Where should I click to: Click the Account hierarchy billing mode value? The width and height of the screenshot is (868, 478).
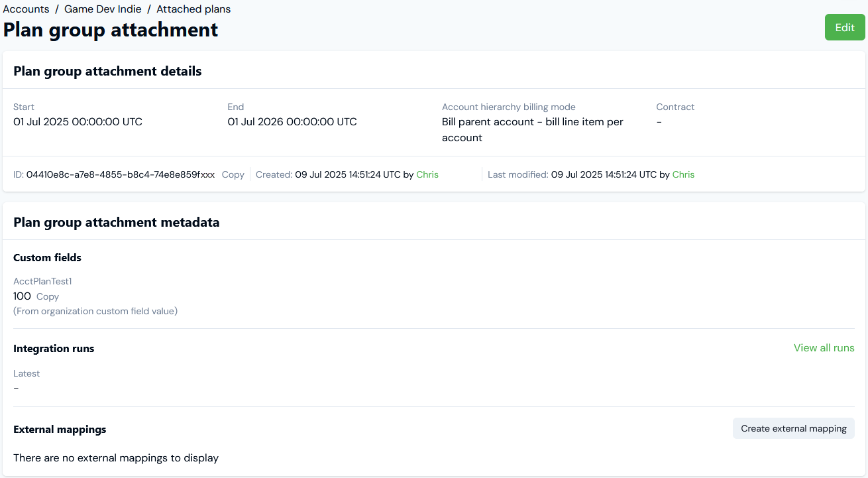coord(532,130)
